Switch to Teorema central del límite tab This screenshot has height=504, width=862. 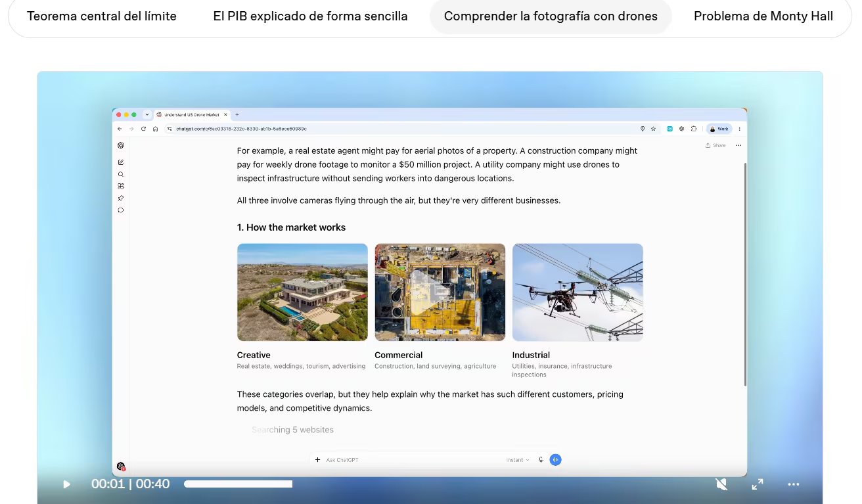[x=102, y=16]
